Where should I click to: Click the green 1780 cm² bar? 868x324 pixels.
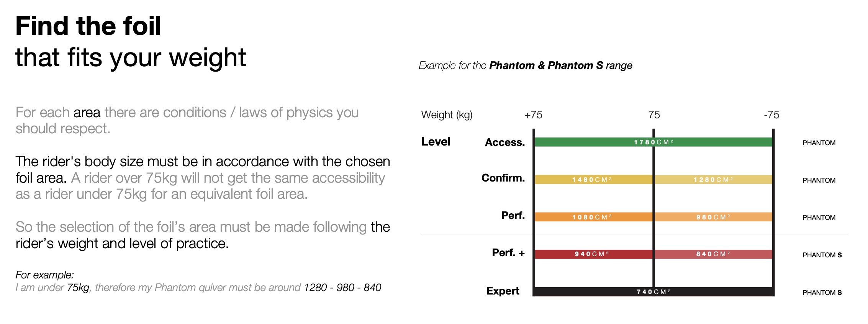tap(653, 142)
